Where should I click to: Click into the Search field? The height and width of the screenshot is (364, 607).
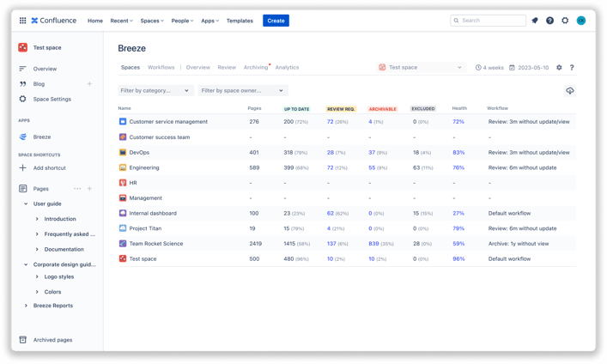pyautogui.click(x=488, y=21)
